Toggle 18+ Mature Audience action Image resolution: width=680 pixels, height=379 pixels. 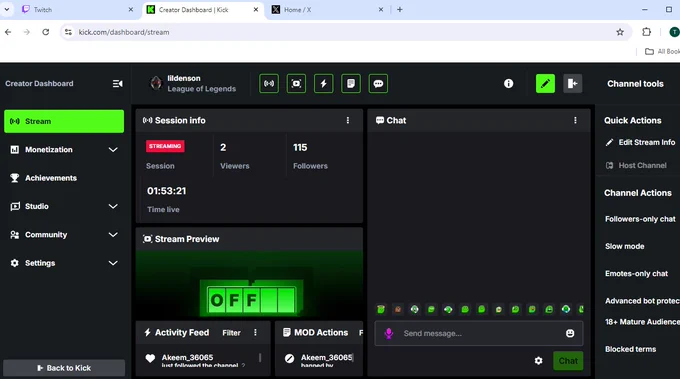tap(642, 322)
